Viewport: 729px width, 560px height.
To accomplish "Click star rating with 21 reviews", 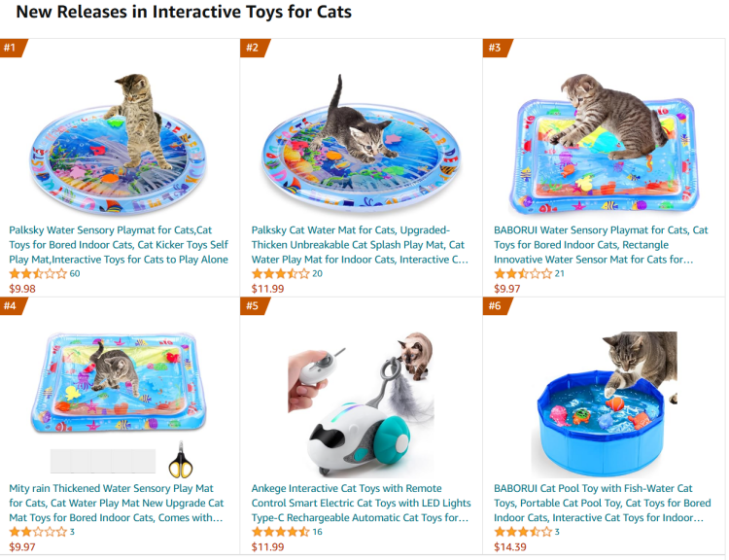I will 523,274.
